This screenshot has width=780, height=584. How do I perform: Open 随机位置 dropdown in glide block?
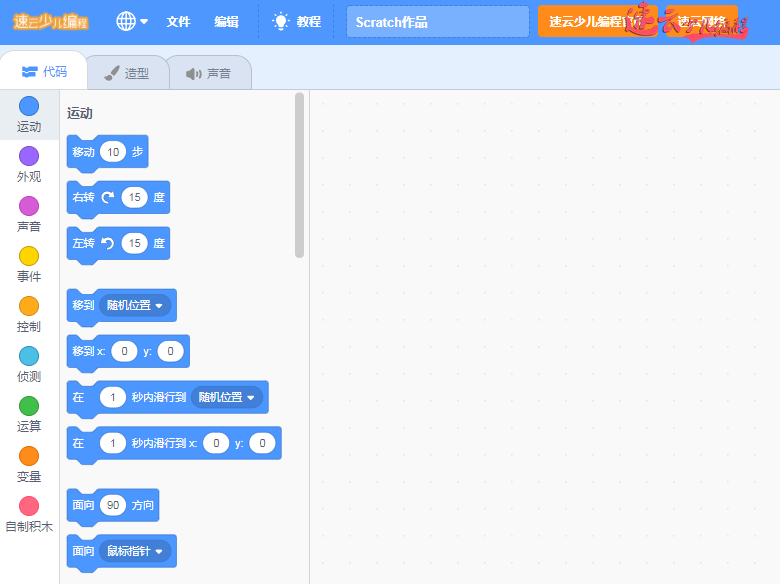[x=227, y=397]
